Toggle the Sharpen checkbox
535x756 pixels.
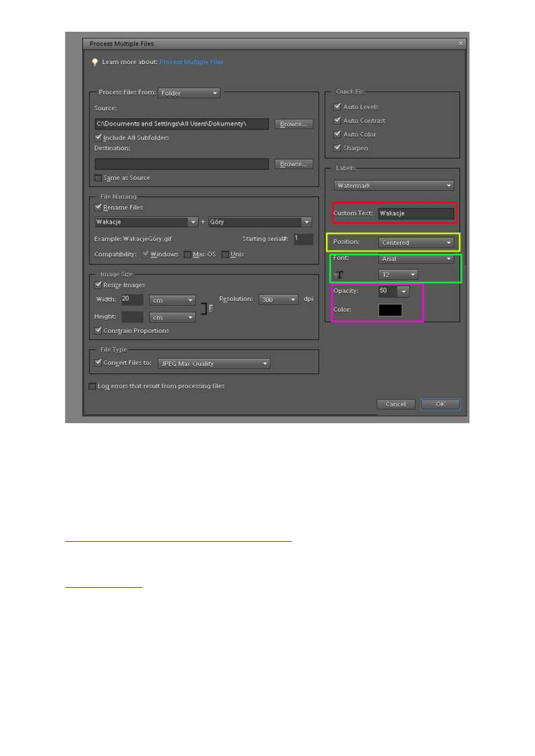(x=337, y=148)
